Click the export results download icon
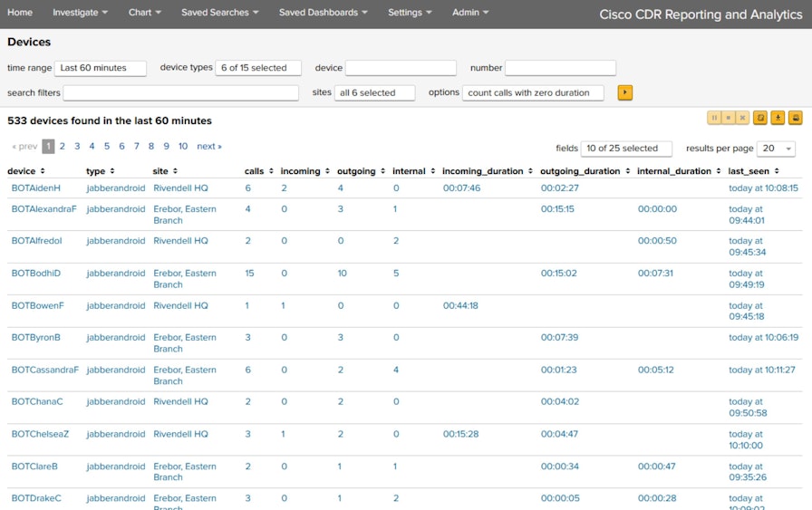812x510 pixels. point(778,118)
